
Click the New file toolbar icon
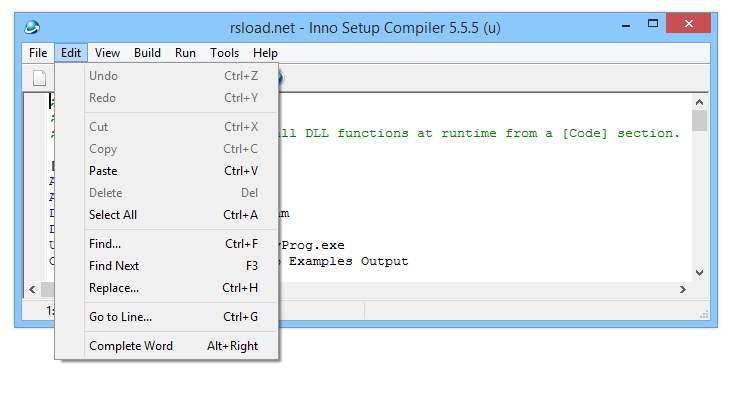40,78
